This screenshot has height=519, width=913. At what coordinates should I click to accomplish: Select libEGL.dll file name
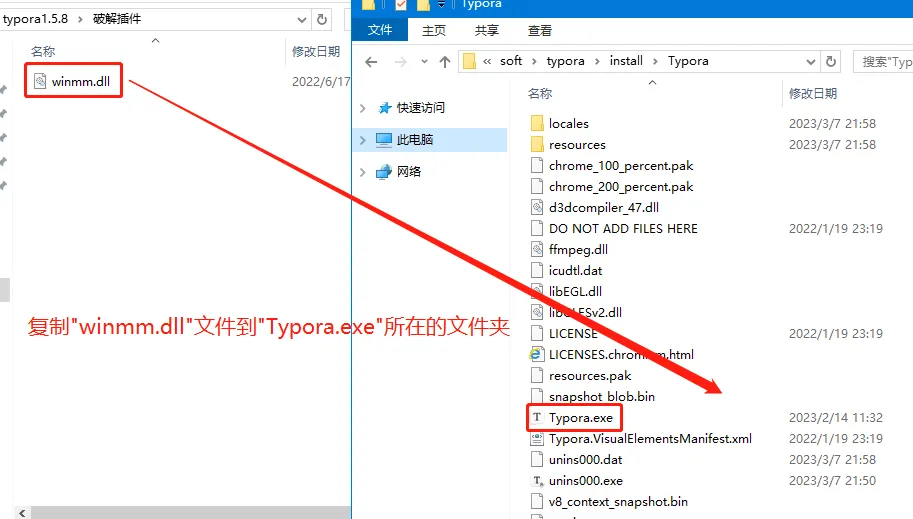point(575,291)
